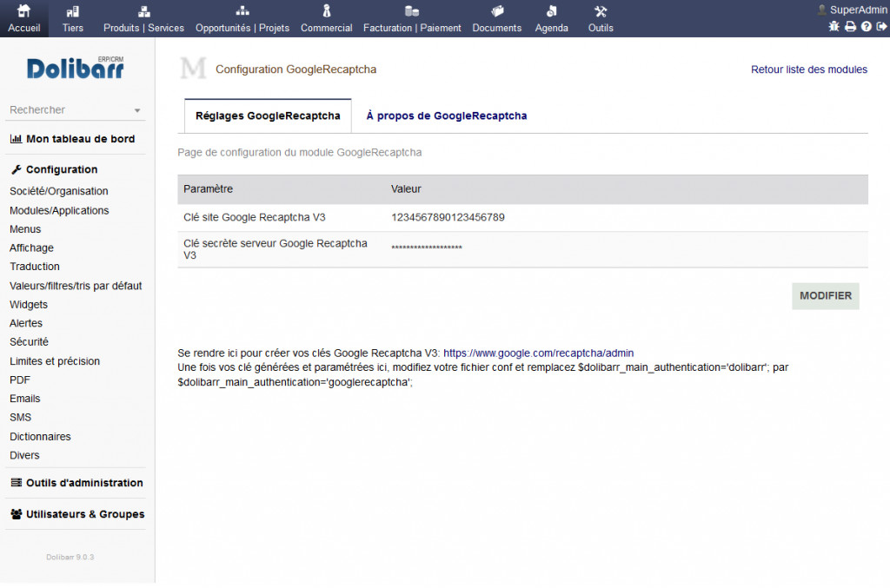This screenshot has height=588, width=890.
Task: Click the bug report icon
Action: point(834,27)
